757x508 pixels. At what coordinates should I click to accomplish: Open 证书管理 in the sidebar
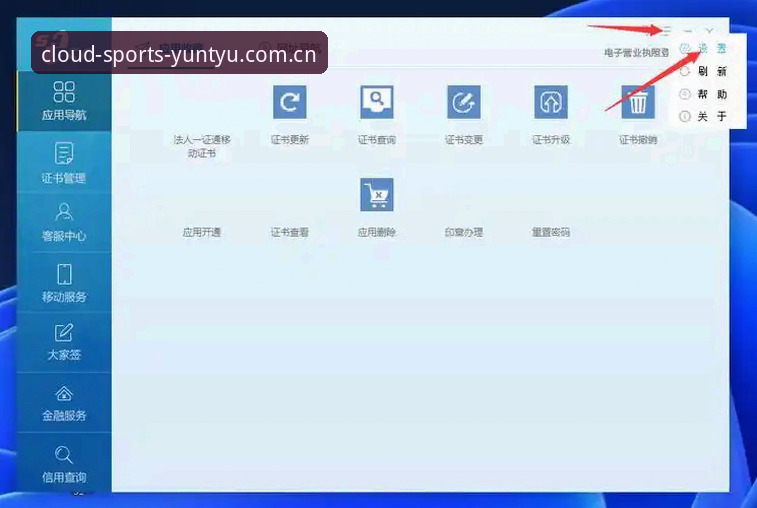pos(64,163)
